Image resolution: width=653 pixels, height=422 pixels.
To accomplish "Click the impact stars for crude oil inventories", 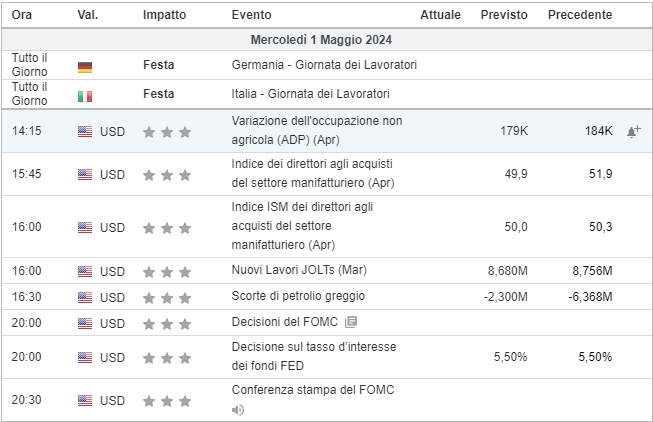I will click(167, 298).
